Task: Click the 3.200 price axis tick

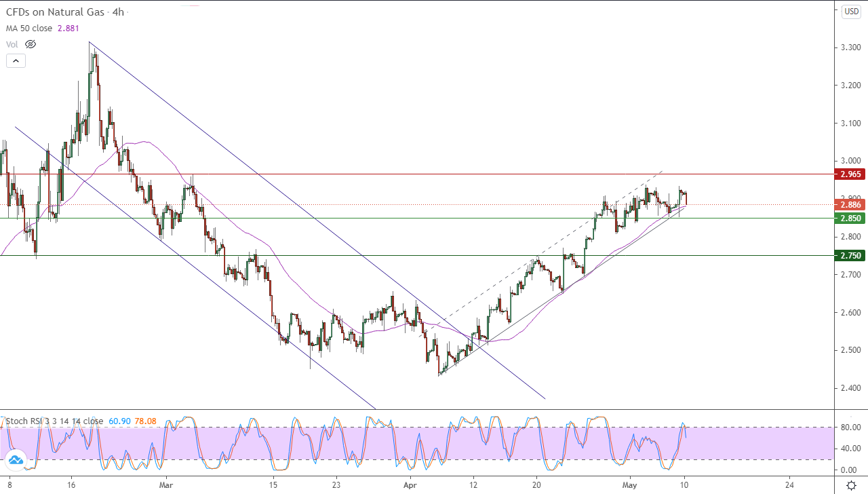Action: tap(851, 85)
